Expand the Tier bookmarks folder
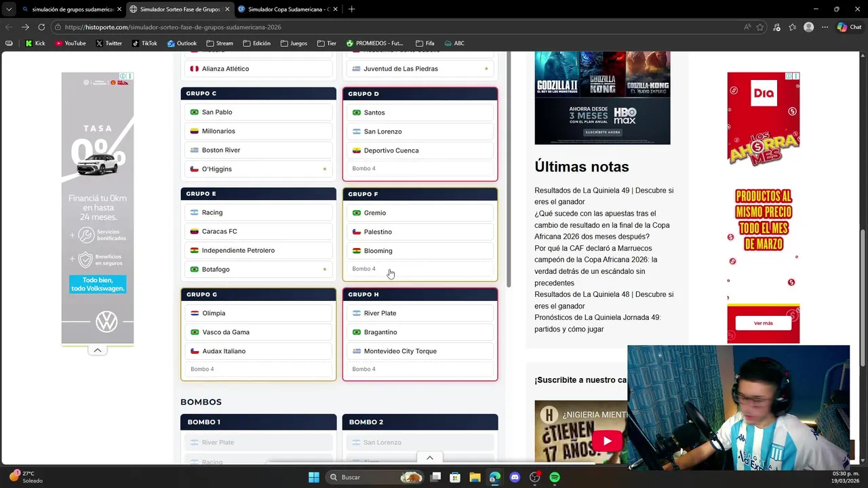 click(x=326, y=43)
